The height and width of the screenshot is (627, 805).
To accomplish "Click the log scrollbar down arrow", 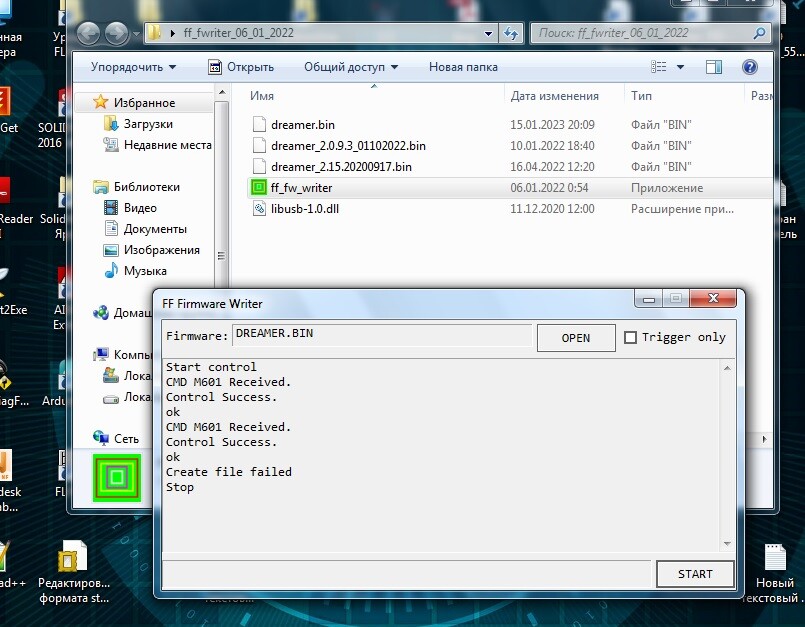I will (727, 544).
